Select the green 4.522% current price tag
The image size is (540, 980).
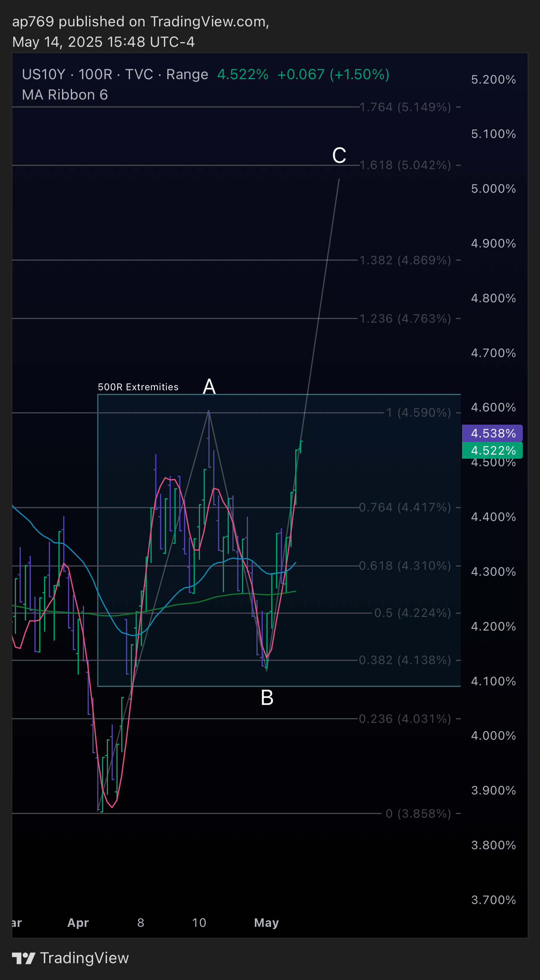[x=492, y=450]
